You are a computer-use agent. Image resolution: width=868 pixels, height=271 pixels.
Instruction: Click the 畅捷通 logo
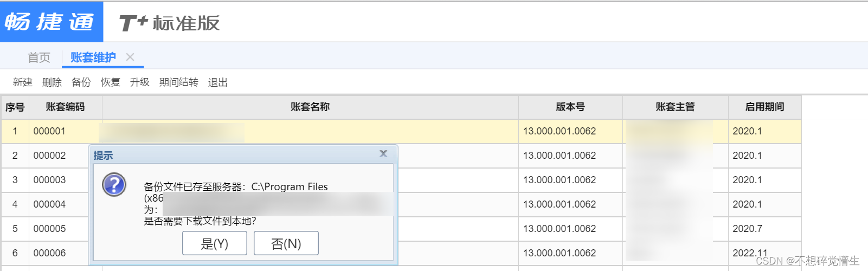pos(52,22)
